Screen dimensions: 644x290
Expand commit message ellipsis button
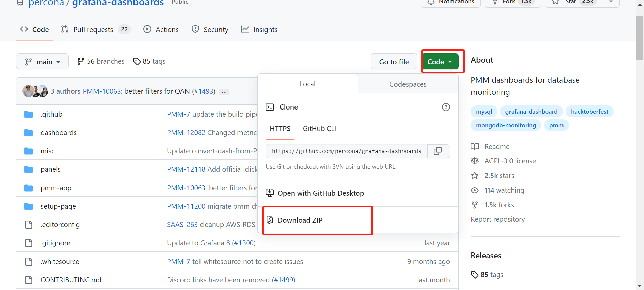[224, 92]
